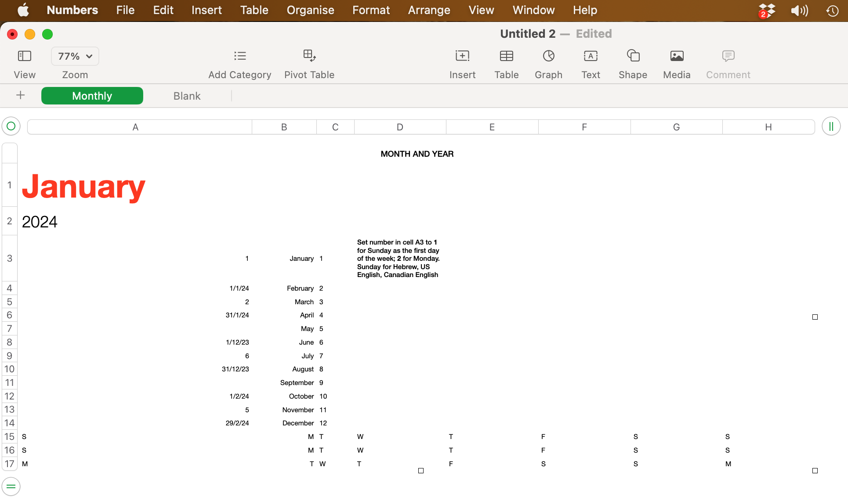Open the Organise menu
The height and width of the screenshot is (504, 848).
pyautogui.click(x=310, y=10)
